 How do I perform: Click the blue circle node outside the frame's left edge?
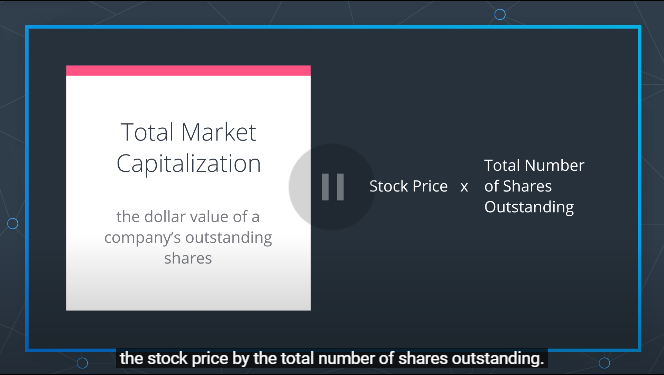pyautogui.click(x=13, y=223)
